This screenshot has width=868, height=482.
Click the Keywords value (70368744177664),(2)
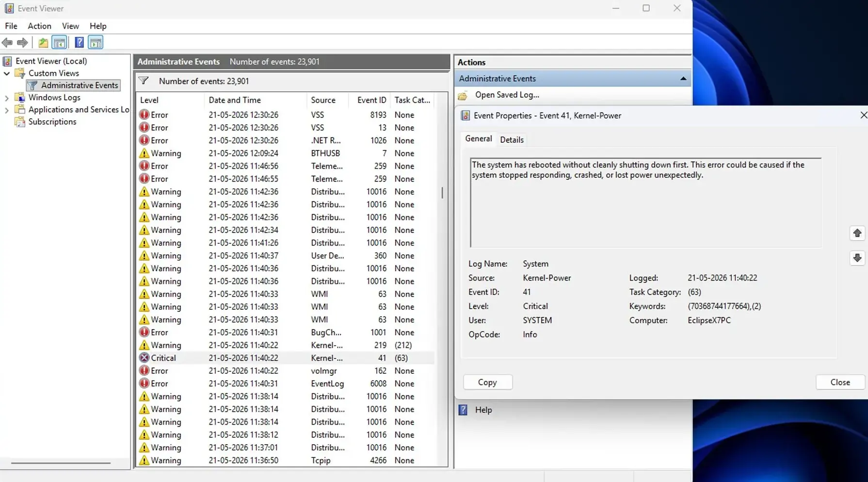pos(724,306)
